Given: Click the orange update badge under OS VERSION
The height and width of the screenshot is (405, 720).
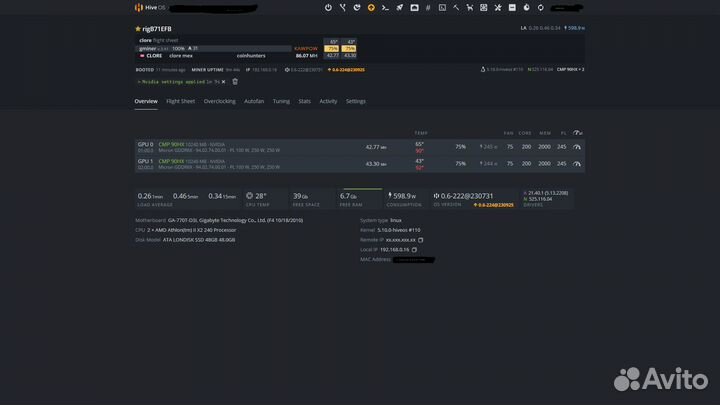Looking at the screenshot, I should coord(494,205).
